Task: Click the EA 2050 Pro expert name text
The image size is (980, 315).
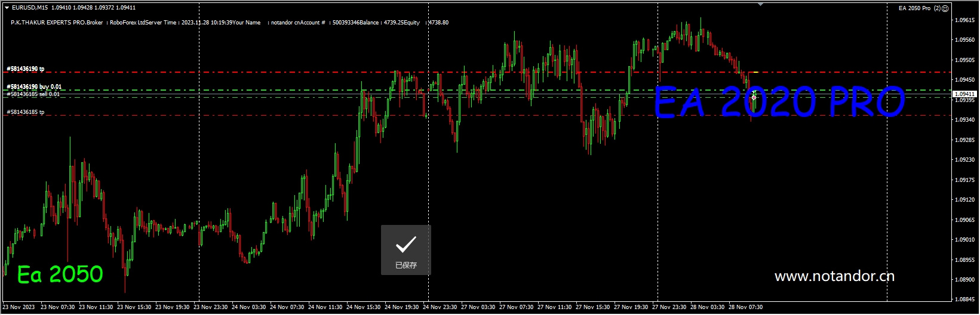Action: [914, 8]
